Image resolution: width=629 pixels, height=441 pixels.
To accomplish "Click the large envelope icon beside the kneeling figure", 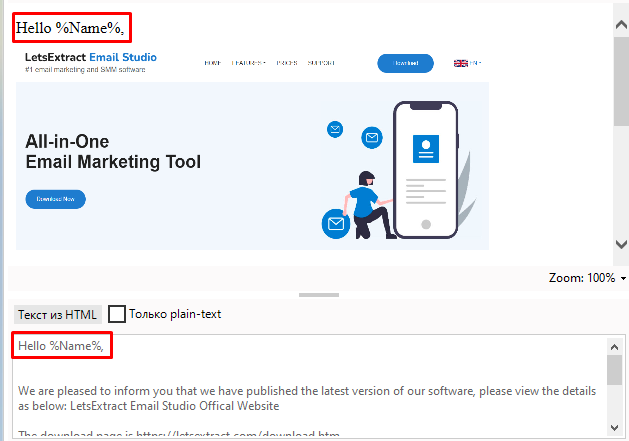I will click(x=336, y=224).
